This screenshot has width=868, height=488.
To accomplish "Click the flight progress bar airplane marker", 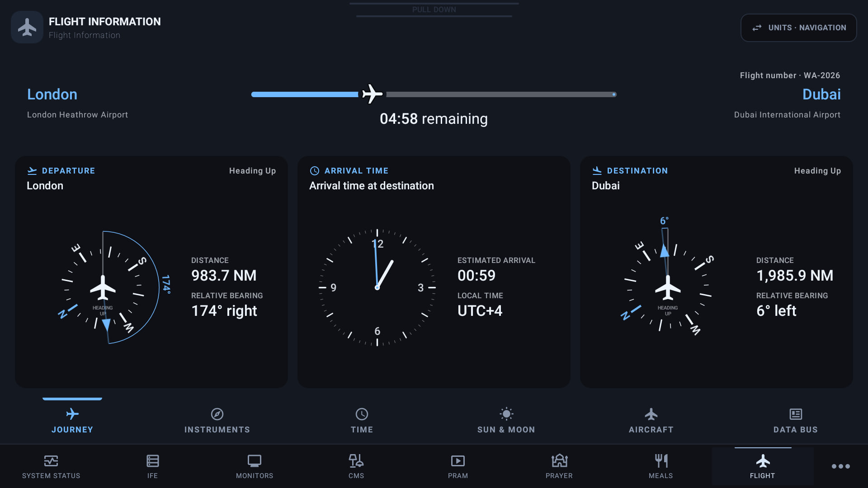I will 372,94.
